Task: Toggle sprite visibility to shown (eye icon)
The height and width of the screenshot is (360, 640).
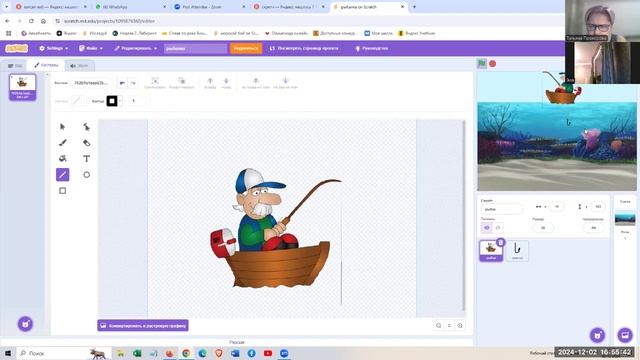Action: point(487,228)
